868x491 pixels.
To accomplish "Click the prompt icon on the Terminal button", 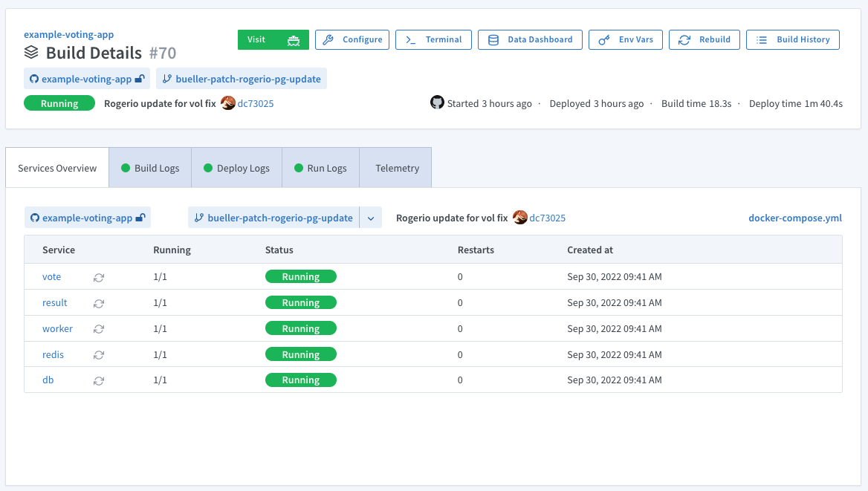I will point(410,40).
